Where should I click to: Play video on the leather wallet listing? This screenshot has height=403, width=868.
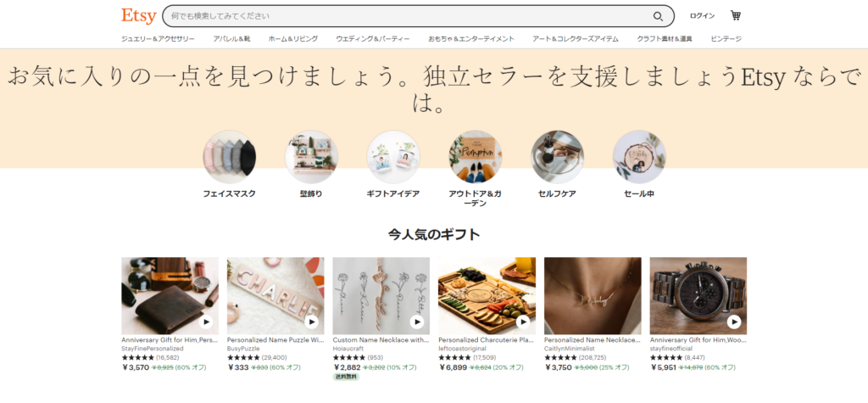(206, 322)
